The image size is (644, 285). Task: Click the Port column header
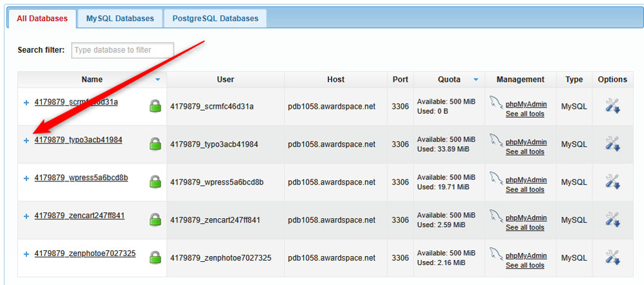(x=401, y=80)
